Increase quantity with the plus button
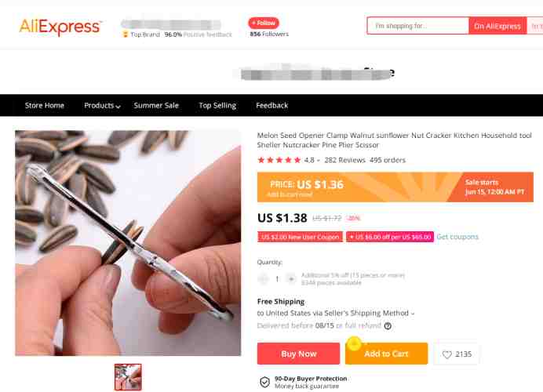The image size is (543, 392). coord(291,279)
